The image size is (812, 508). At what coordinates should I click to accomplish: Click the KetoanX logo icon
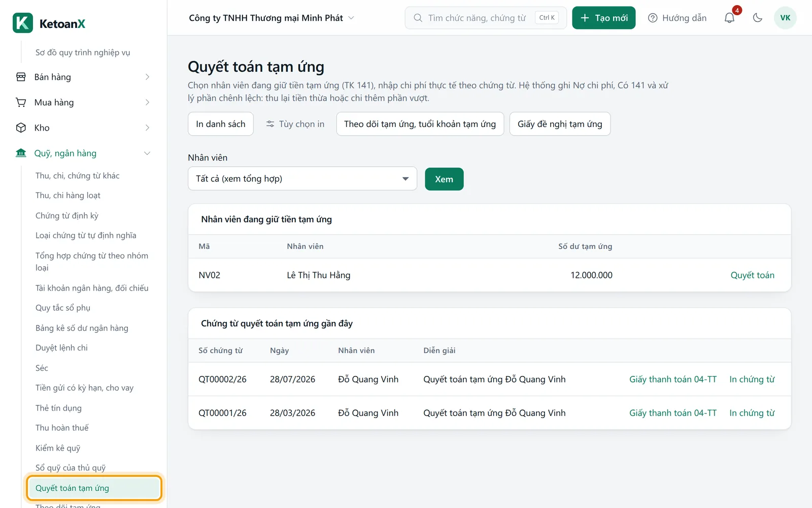click(23, 23)
